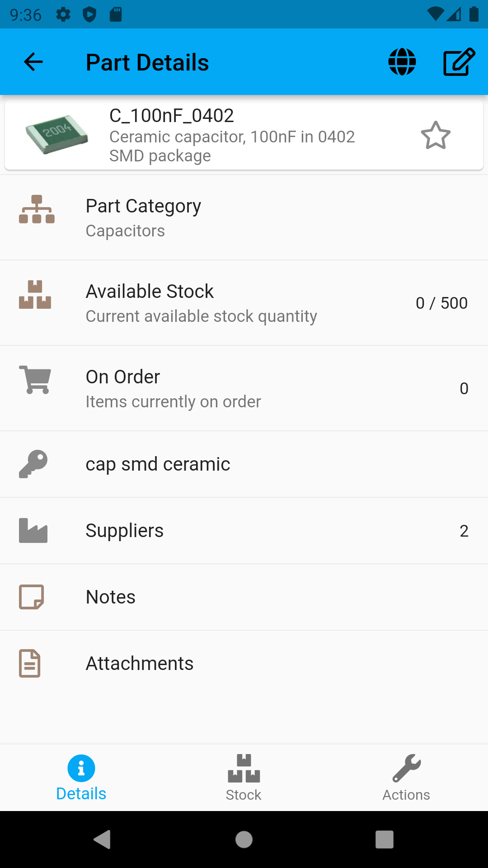
Task: Open part in web browser via globe icon
Action: click(402, 62)
